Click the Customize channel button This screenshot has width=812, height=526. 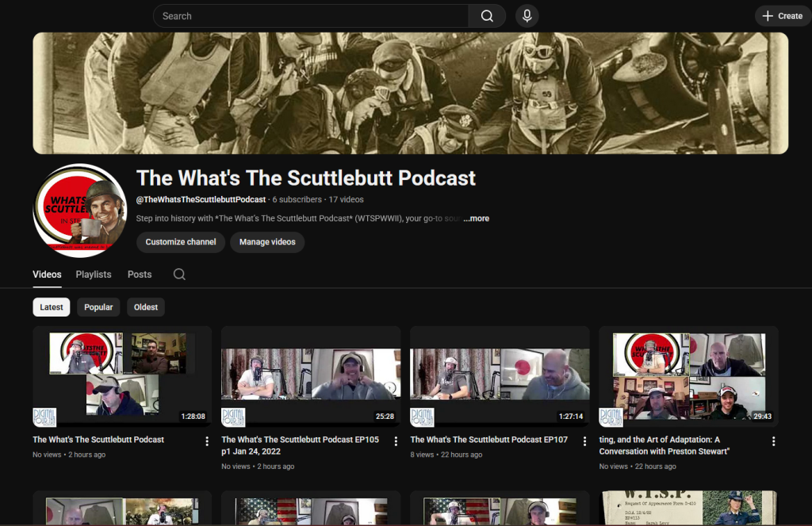click(181, 242)
